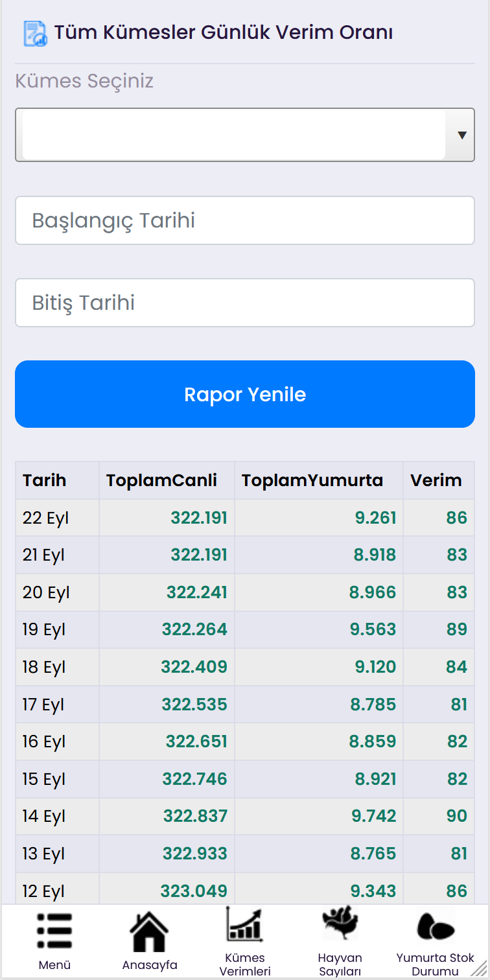Open Kümes Verimleri chart icon

(x=244, y=926)
